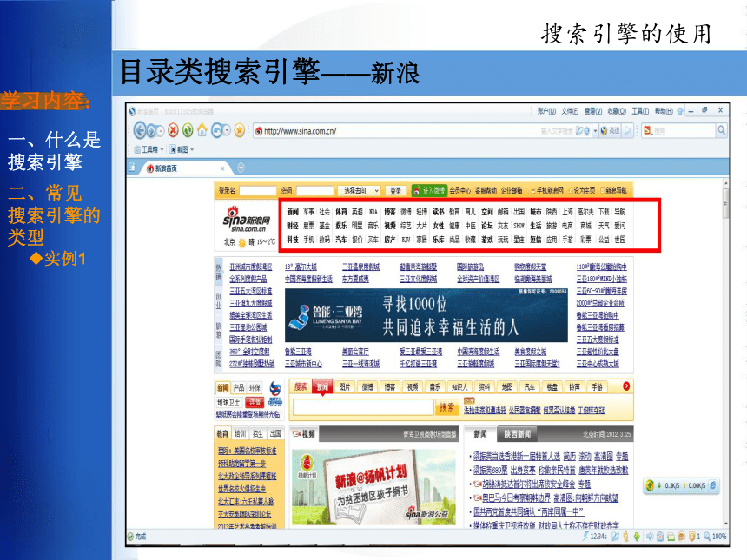Open the 客服帮助 link

(x=486, y=190)
